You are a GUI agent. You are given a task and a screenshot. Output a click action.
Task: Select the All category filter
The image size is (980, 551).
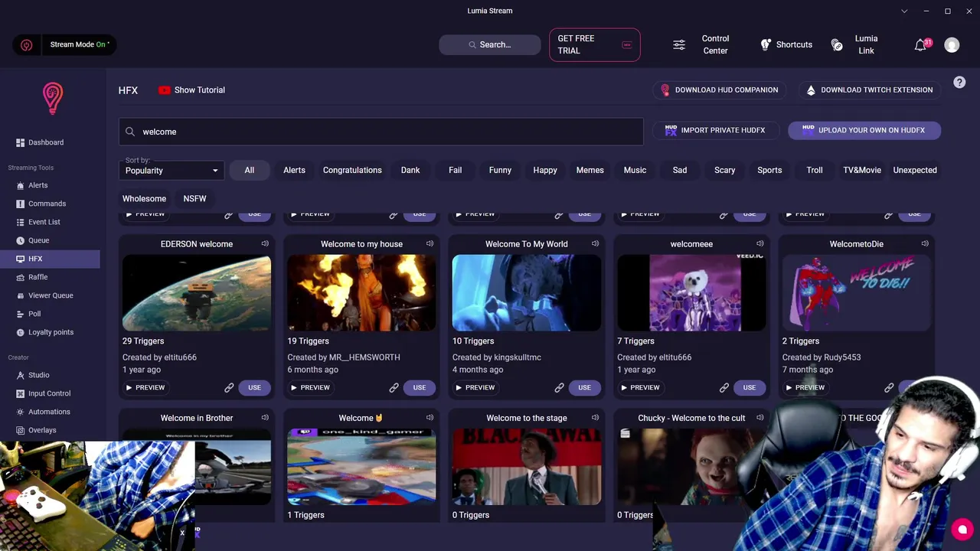point(250,171)
